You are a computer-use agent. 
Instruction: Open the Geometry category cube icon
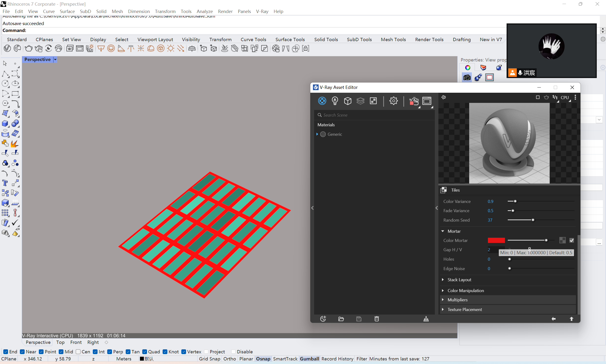tap(348, 101)
